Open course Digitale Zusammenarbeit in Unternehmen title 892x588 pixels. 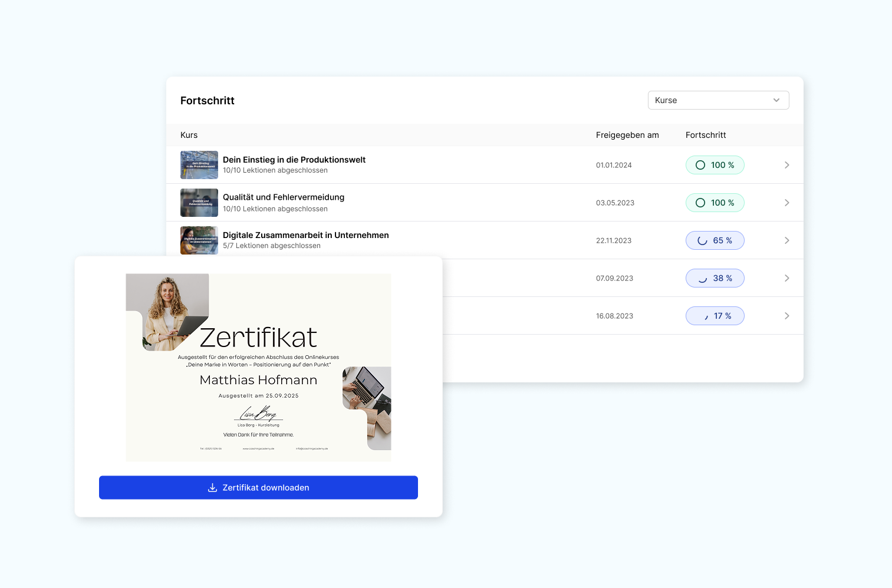[306, 235]
